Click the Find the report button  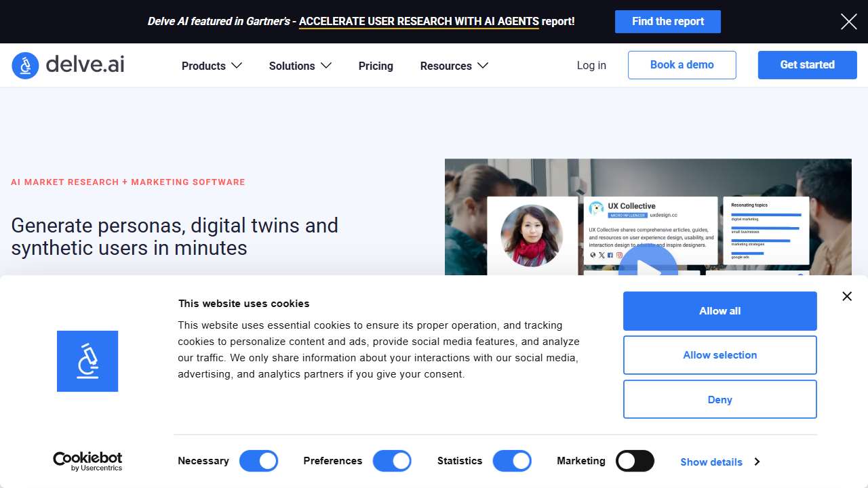tap(667, 22)
